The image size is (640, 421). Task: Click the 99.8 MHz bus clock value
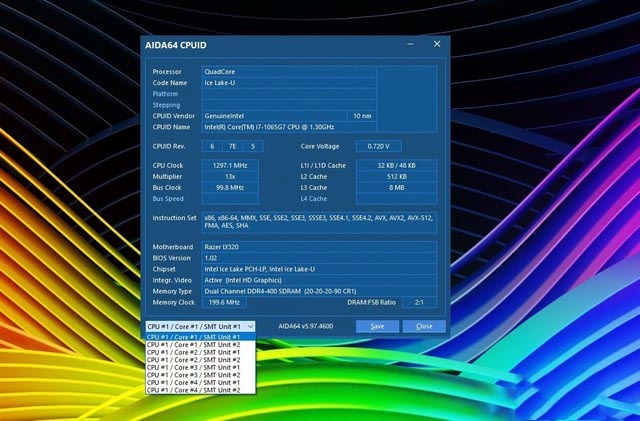(x=230, y=187)
